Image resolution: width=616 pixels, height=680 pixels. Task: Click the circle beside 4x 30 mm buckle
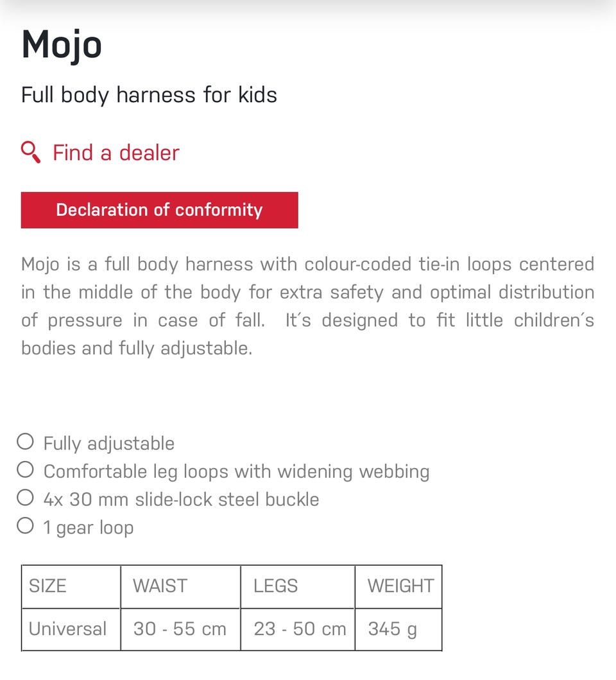click(25, 498)
